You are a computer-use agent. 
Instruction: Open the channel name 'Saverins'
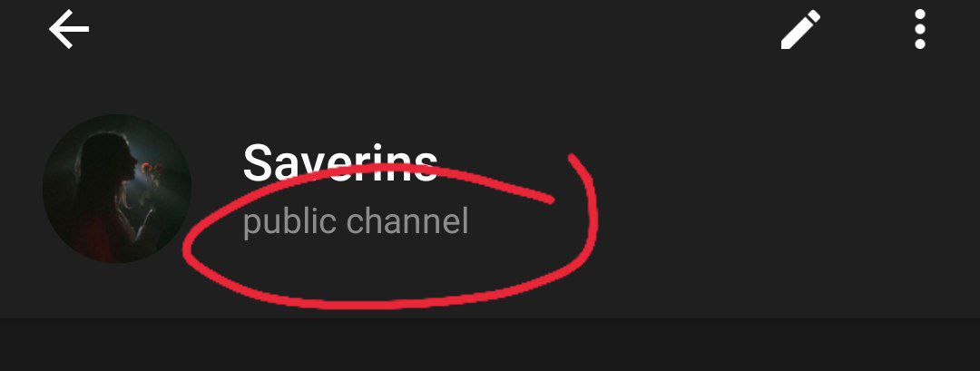tap(340, 162)
